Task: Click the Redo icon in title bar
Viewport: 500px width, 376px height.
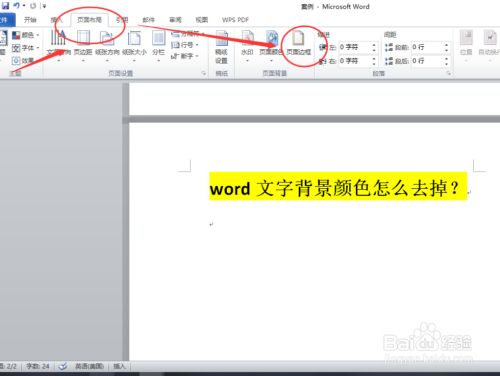Action: click(x=33, y=6)
